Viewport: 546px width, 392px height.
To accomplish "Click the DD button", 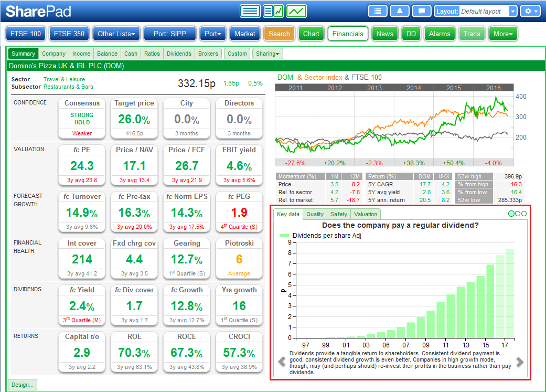I will coord(411,34).
